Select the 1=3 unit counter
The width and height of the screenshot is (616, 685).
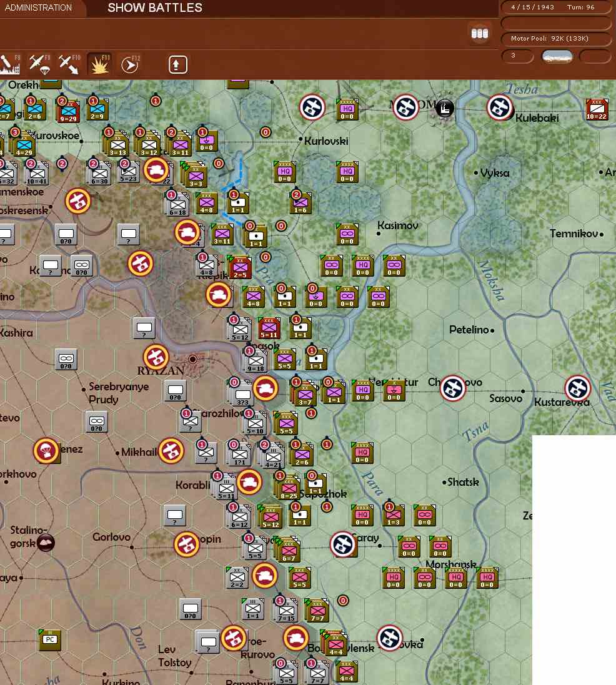point(394,515)
